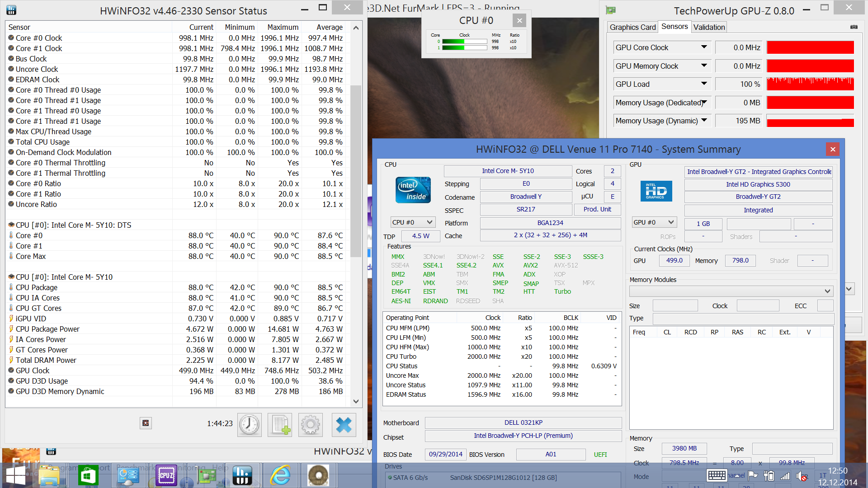The width and height of the screenshot is (868, 488).
Task: Open the CPU #0 selector combo box
Action: [x=412, y=222]
